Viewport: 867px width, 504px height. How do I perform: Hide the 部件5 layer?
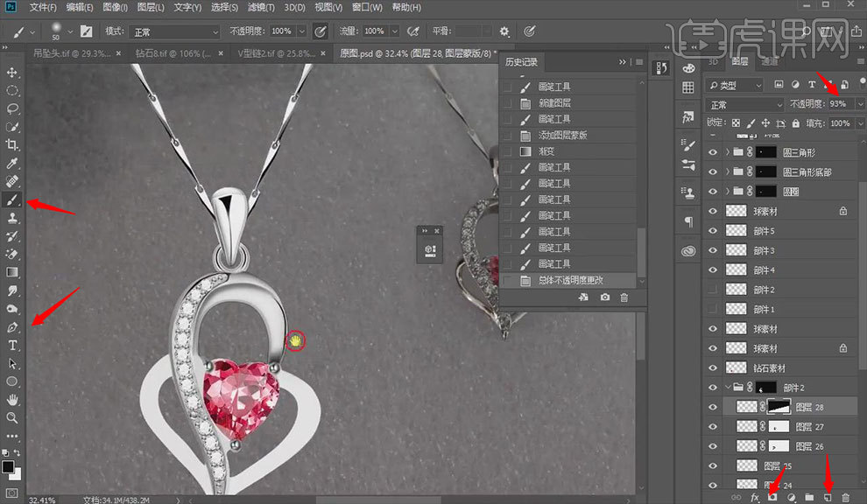coord(713,231)
